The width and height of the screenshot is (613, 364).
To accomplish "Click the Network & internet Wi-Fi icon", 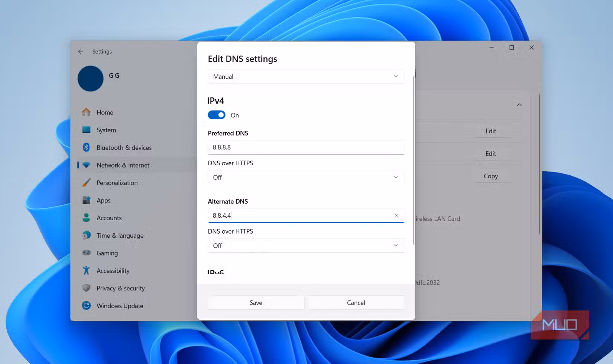I will [x=86, y=165].
